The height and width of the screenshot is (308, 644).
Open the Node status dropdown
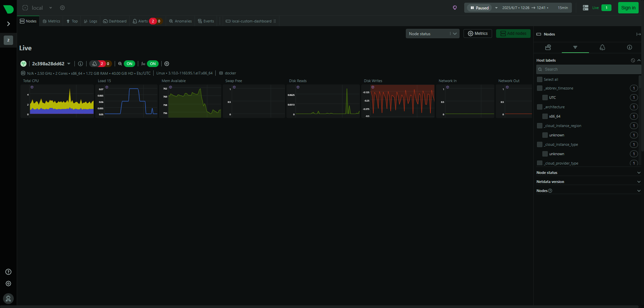432,34
